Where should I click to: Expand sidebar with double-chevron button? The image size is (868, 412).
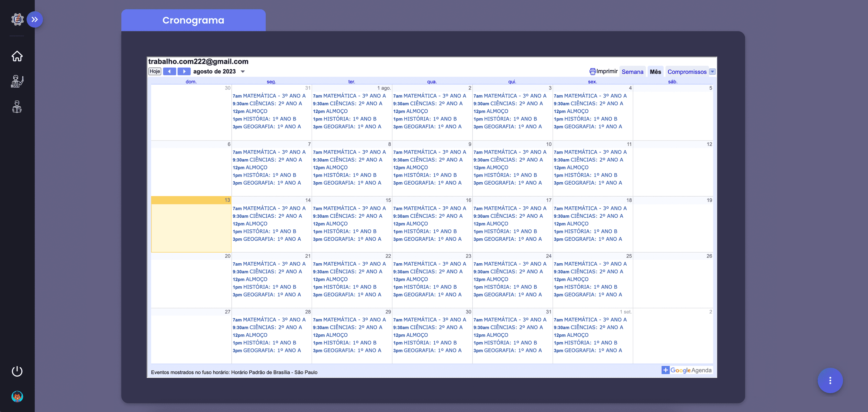point(35,19)
